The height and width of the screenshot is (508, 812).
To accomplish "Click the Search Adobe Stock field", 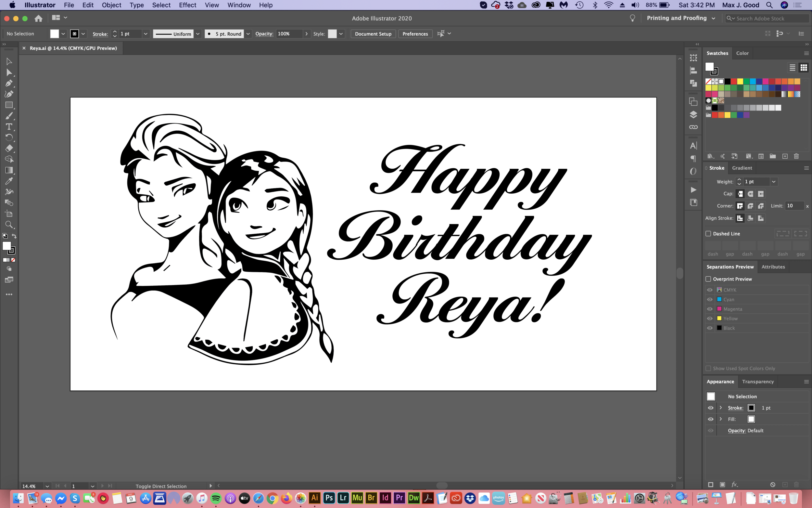I will coord(767,19).
